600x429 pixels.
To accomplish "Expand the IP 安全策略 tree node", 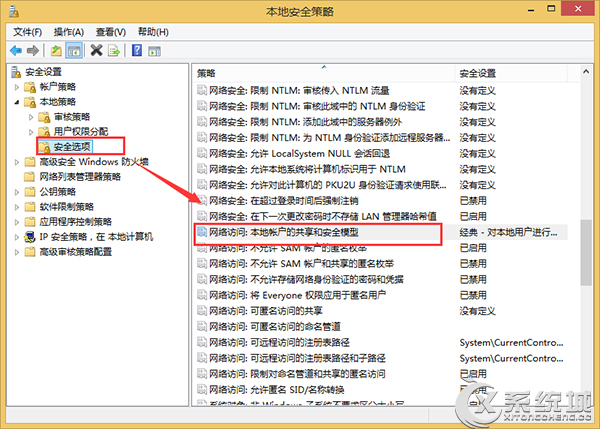I will [x=17, y=237].
